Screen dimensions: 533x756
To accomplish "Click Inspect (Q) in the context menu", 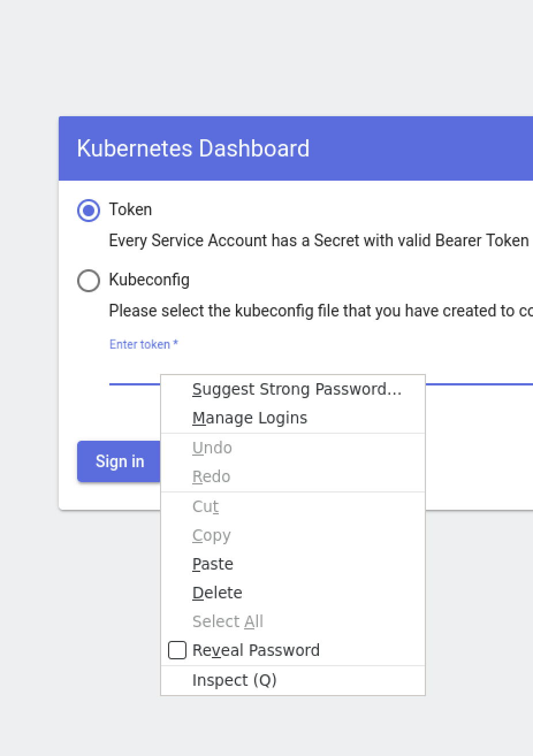I will click(x=234, y=679).
